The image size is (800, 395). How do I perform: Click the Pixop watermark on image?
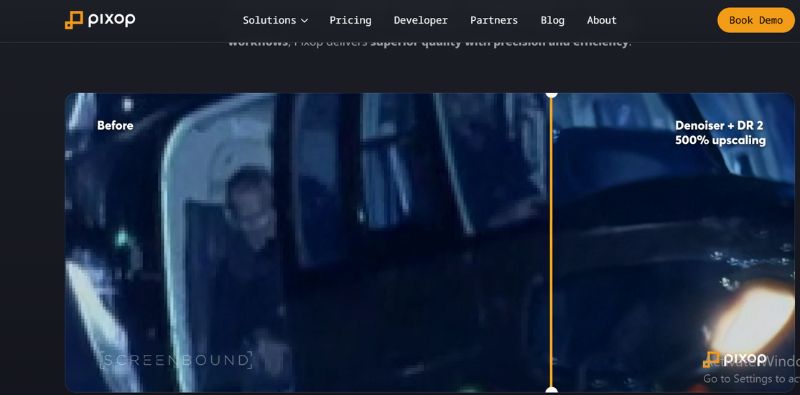pyautogui.click(x=734, y=359)
